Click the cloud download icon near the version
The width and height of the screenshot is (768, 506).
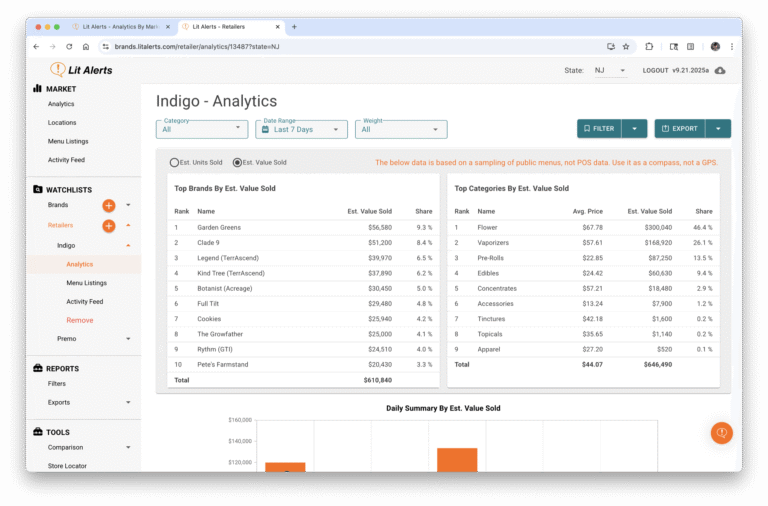point(720,70)
